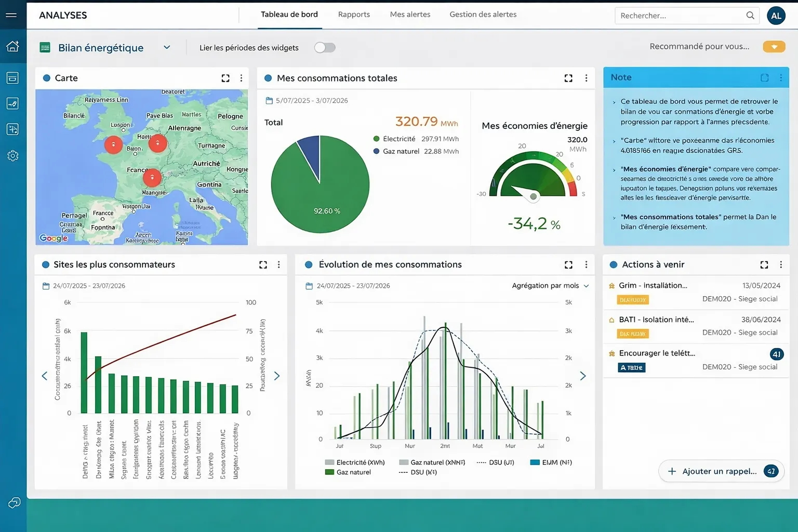798x532 pixels.
Task: Toggle Lier les périodes des widgets switch
Action: 325,48
